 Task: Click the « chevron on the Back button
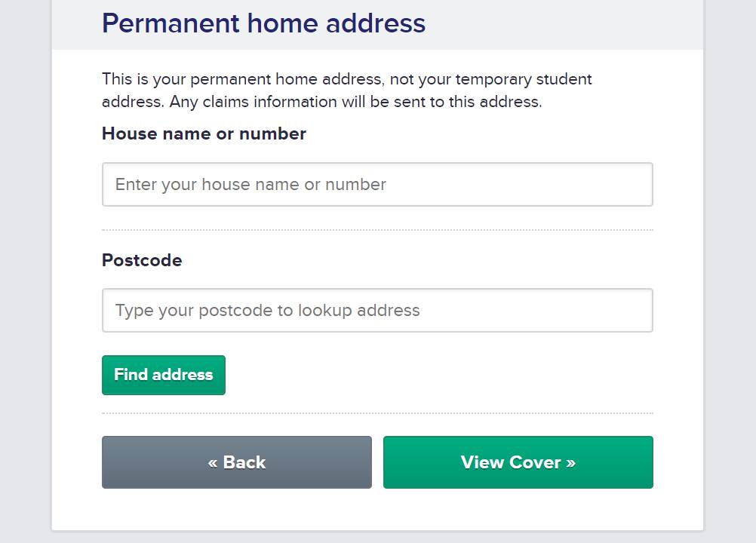coord(213,462)
